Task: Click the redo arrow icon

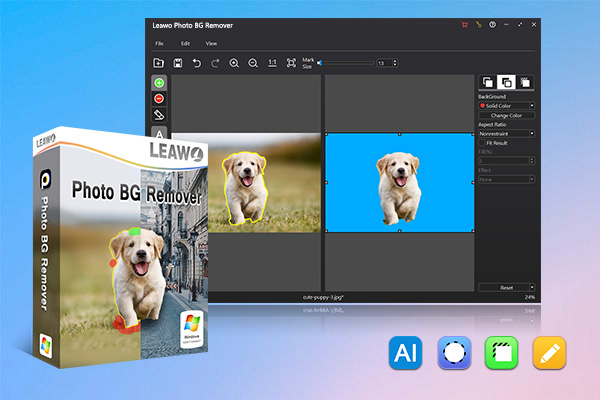Action: pyautogui.click(x=215, y=63)
